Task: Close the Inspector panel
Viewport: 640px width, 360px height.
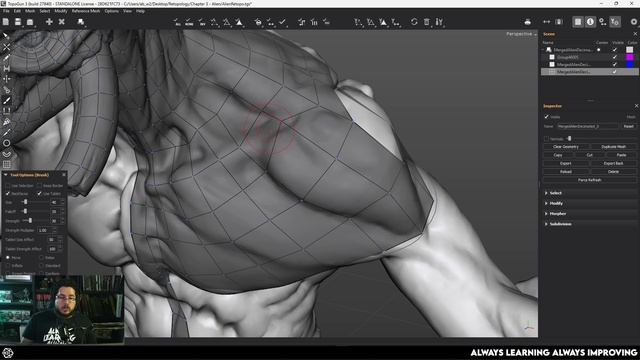Action: tap(636, 106)
